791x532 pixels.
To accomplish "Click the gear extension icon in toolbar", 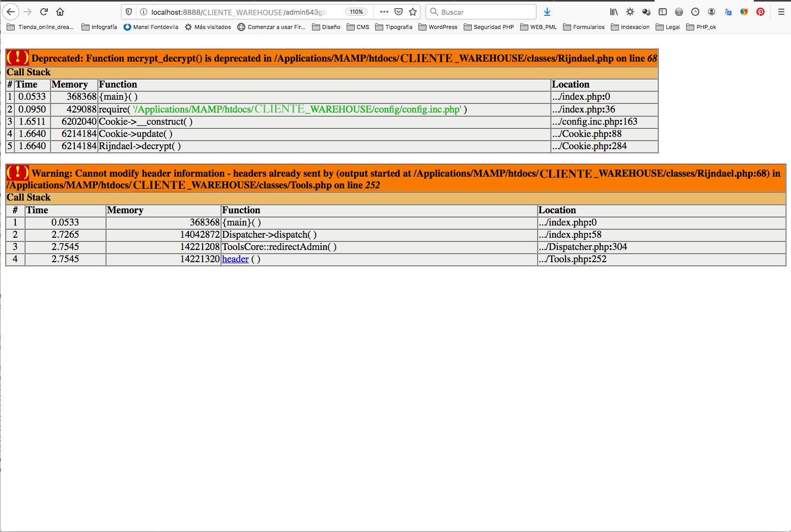I will (x=679, y=12).
